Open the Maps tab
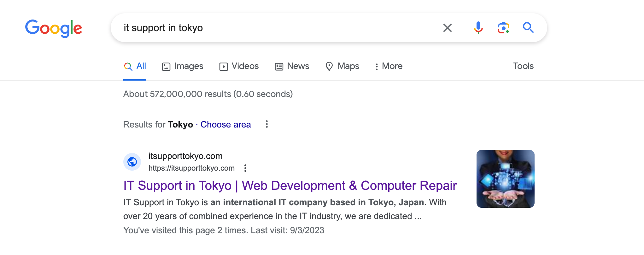Viewport: 644px width, 255px height. (342, 66)
